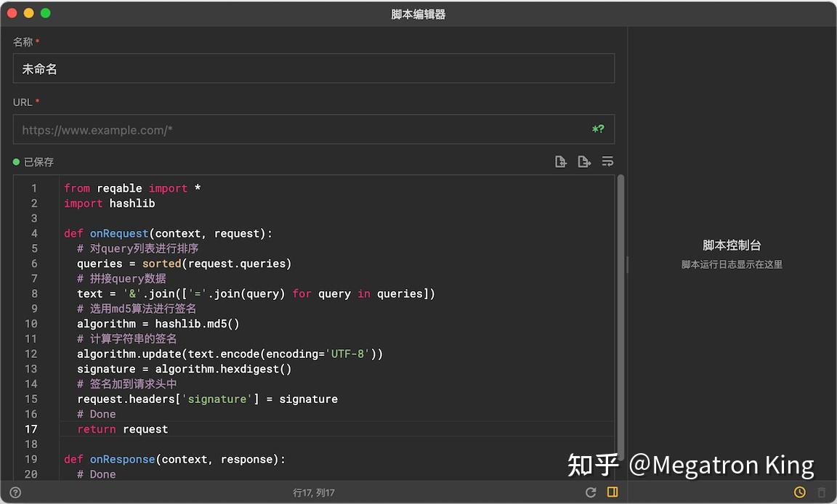
Task: Export the current script to a file
Action: coord(584,161)
